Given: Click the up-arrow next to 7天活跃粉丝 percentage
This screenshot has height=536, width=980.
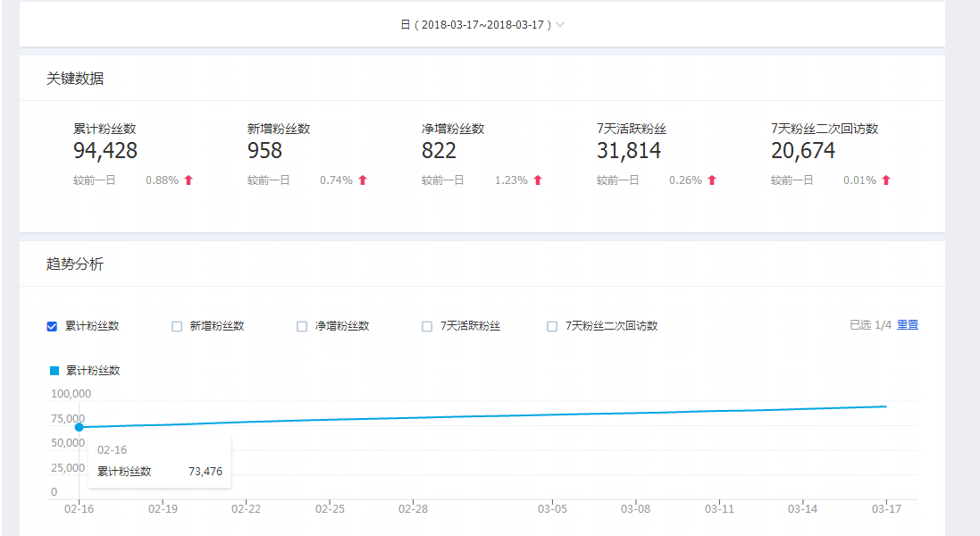Looking at the screenshot, I should (711, 180).
